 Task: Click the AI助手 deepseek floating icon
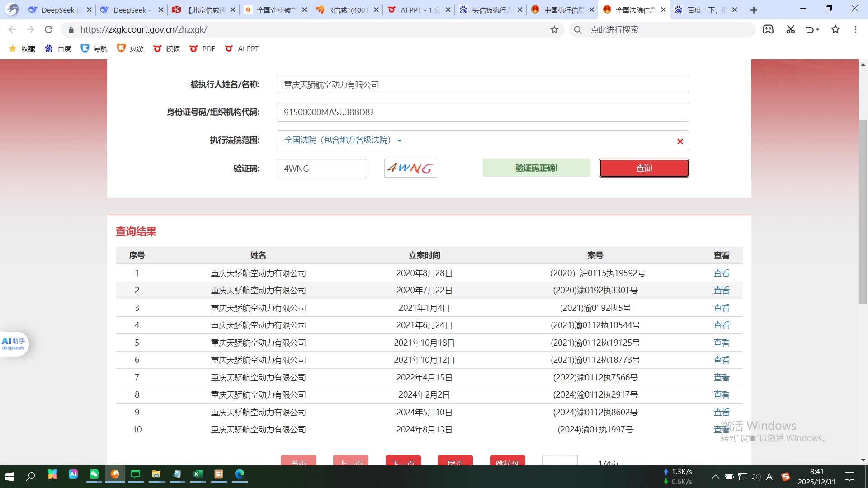pos(14,344)
